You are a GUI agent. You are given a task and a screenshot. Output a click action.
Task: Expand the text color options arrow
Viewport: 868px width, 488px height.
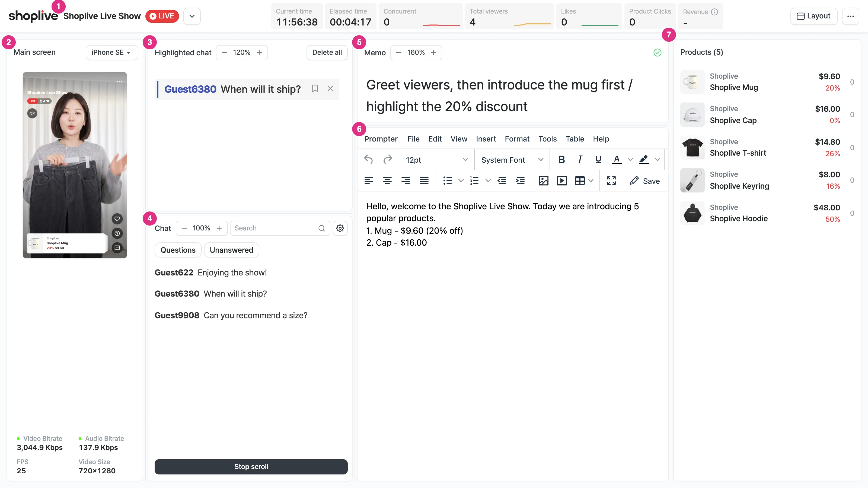coord(630,160)
